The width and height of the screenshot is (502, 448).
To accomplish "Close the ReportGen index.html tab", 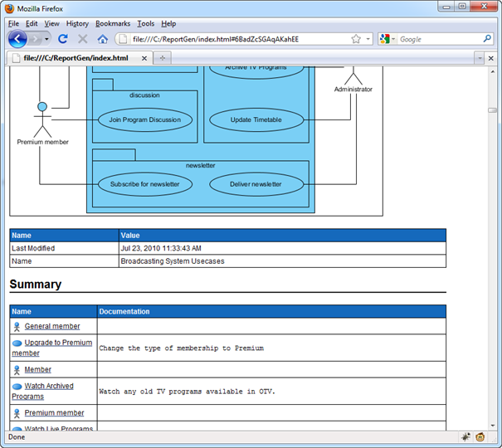I will (x=144, y=58).
